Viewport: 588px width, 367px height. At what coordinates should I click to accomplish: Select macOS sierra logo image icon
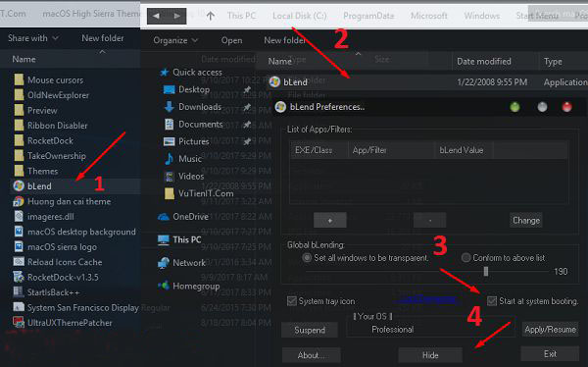coord(19,247)
